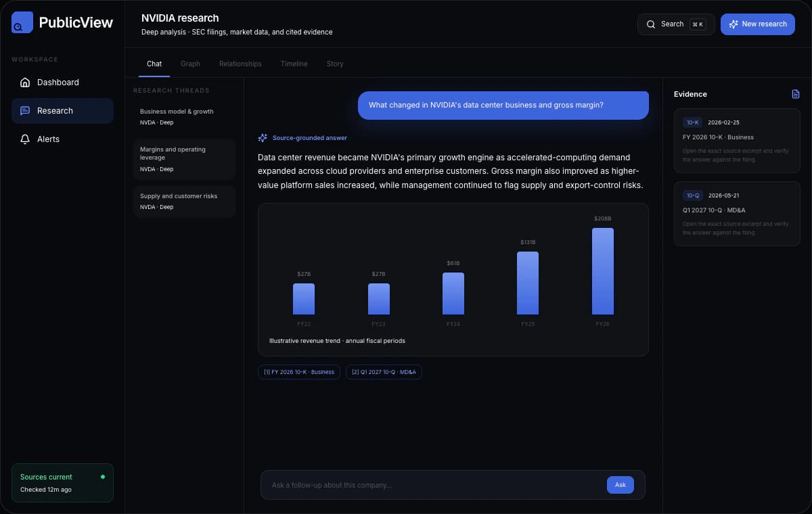Click the Illustrative revenue trend caption
Image resolution: width=812 pixels, height=514 pixels.
(x=337, y=341)
